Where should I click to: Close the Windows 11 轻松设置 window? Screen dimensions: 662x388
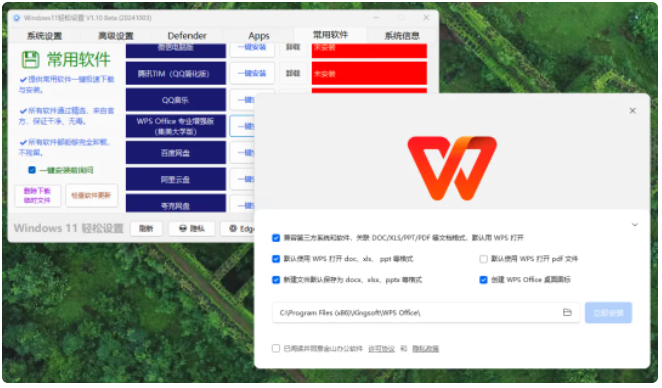point(426,17)
